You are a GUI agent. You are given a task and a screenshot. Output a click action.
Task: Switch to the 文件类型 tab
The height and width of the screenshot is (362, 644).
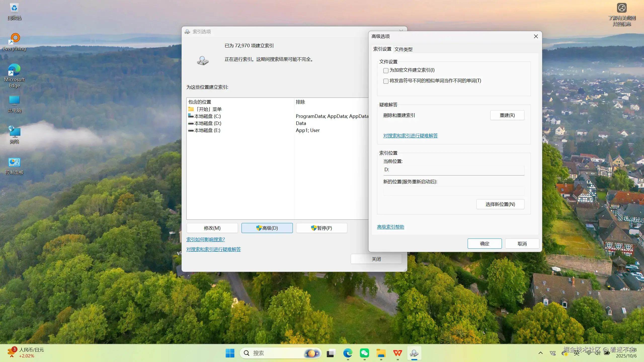(x=403, y=49)
